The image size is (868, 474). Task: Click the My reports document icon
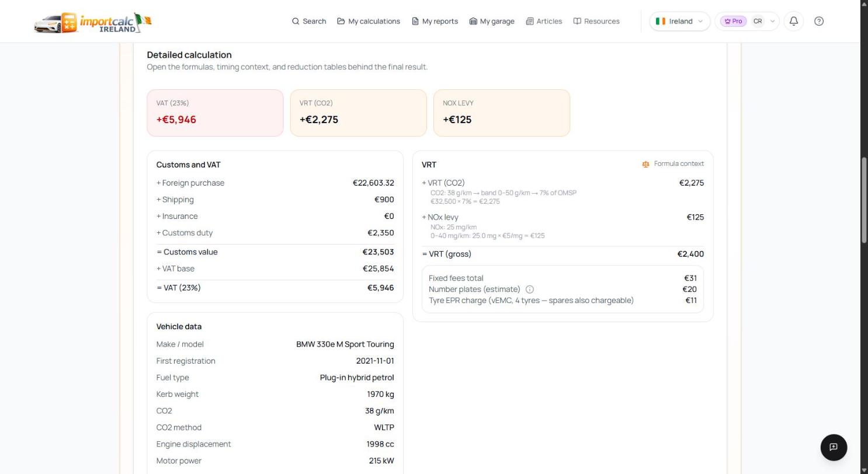pos(415,21)
